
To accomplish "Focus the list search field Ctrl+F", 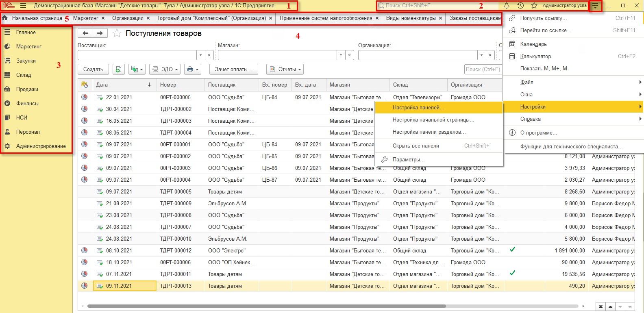I will coord(483,70).
